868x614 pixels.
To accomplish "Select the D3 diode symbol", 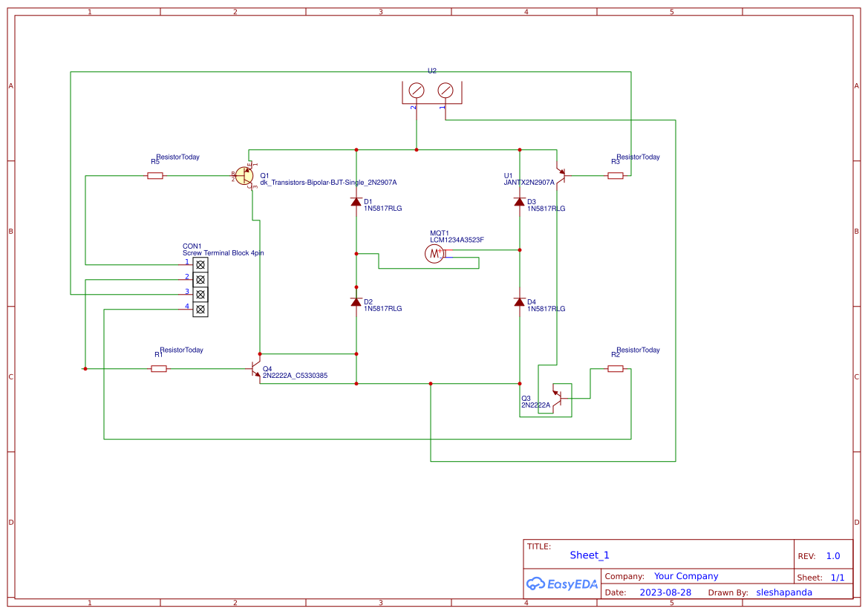I will (x=519, y=202).
